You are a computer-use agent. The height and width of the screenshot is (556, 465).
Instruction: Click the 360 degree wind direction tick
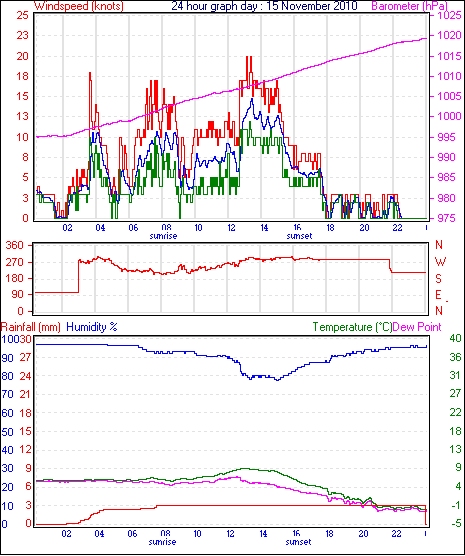pyautogui.click(x=15, y=245)
